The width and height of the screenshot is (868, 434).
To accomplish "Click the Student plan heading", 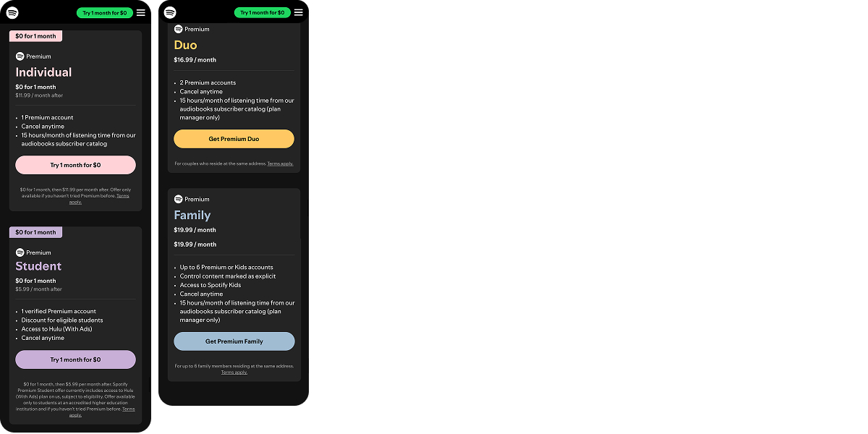I will pos(38,266).
